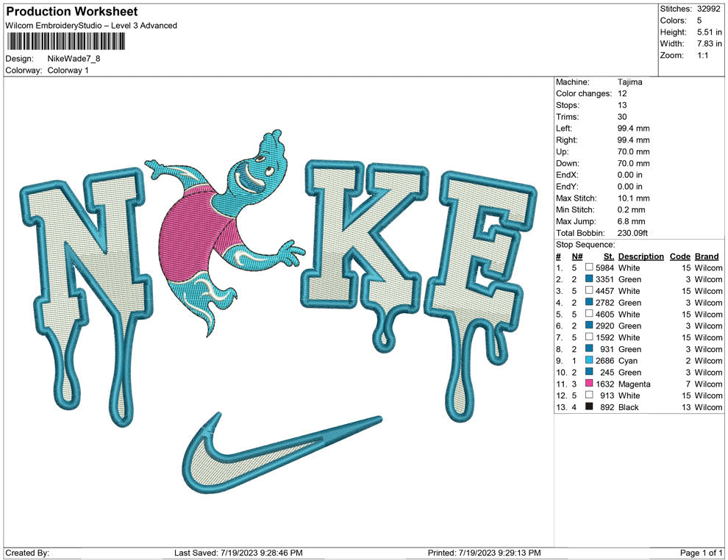The image size is (728, 560).
Task: Select the 'Colorway 1' value
Action: coord(68,70)
